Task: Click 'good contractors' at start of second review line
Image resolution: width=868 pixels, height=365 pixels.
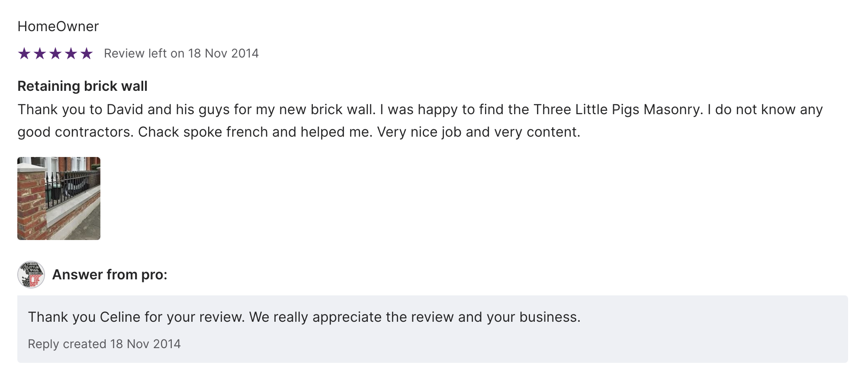Action: (x=74, y=132)
